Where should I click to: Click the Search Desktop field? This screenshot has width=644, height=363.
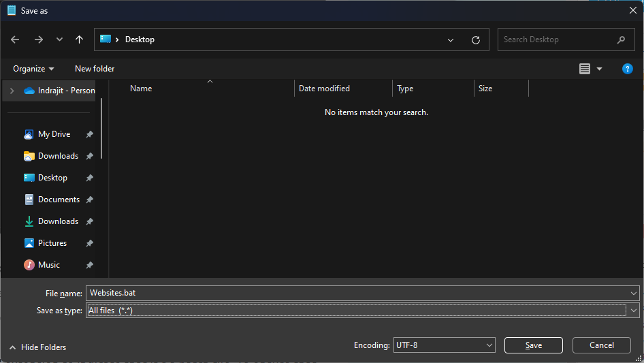tap(558, 40)
